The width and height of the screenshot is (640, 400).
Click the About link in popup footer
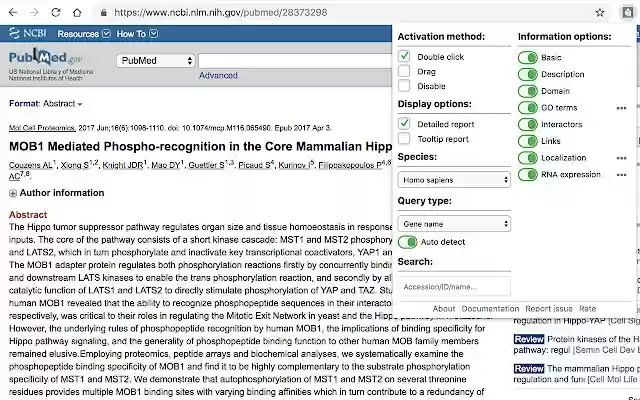444,309
